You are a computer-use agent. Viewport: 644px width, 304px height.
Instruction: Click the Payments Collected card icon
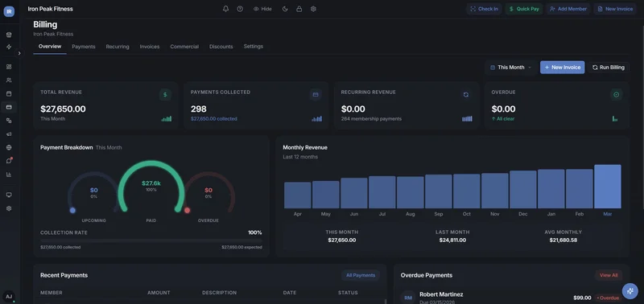(316, 95)
